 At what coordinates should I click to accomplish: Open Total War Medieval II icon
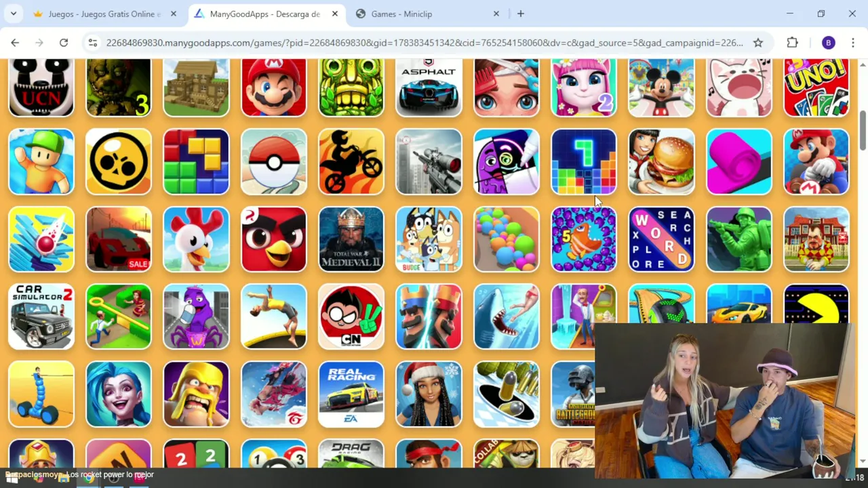pos(351,239)
